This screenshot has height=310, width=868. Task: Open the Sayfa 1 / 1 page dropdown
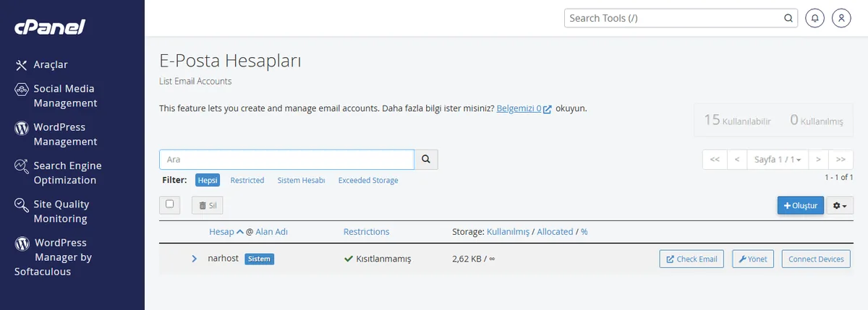pyautogui.click(x=778, y=159)
